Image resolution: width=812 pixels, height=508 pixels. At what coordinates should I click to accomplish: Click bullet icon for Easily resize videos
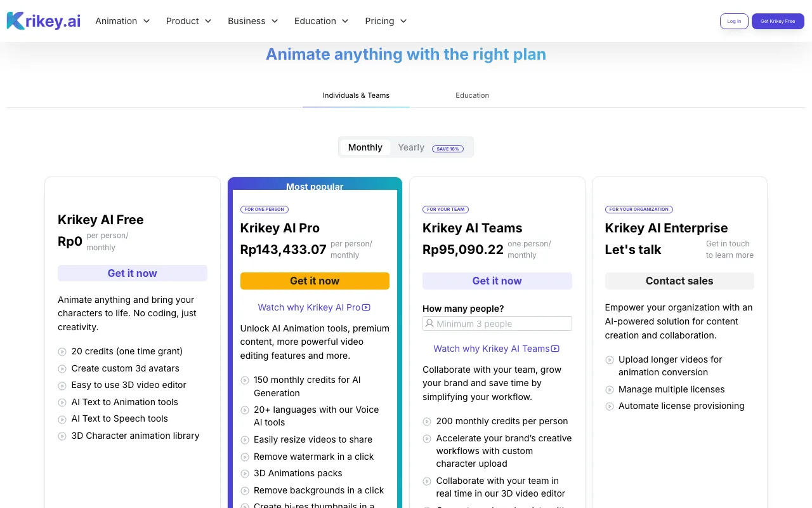click(x=245, y=440)
